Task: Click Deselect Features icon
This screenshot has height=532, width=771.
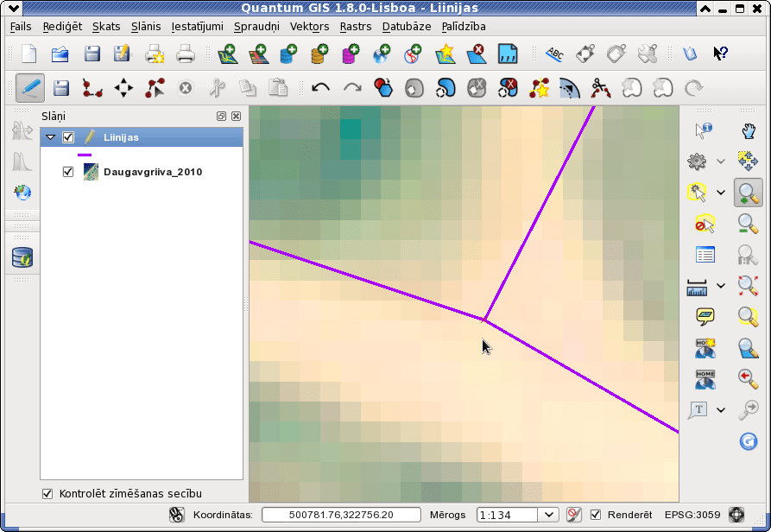Action: point(705,225)
